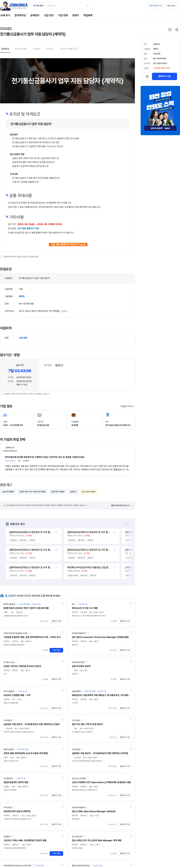Open 당사 채용 홈페이지 지원 link
The width and height of the screenshot is (180, 868).
click(28, 229)
